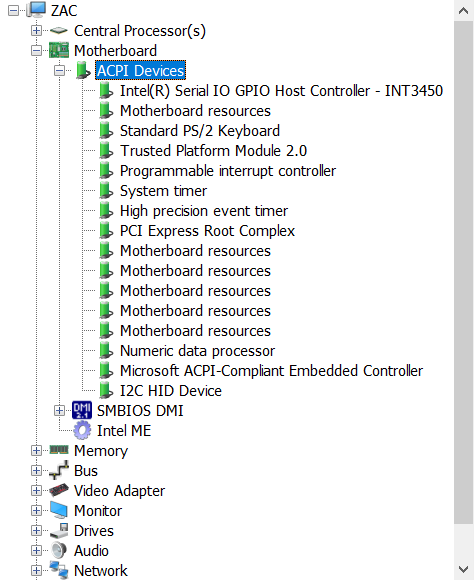This screenshot has width=474, height=580.
Task: Click the SMBIOS DMI blue icon
Action: click(82, 410)
